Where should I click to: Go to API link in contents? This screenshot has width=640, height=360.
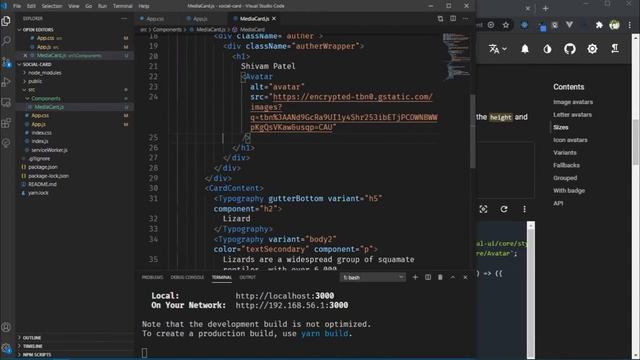coord(558,203)
